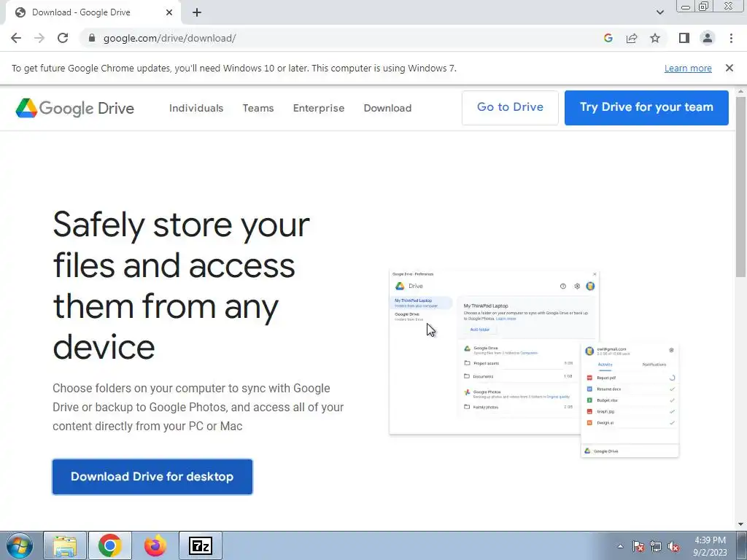Click the Chrome profile avatar icon

point(708,38)
